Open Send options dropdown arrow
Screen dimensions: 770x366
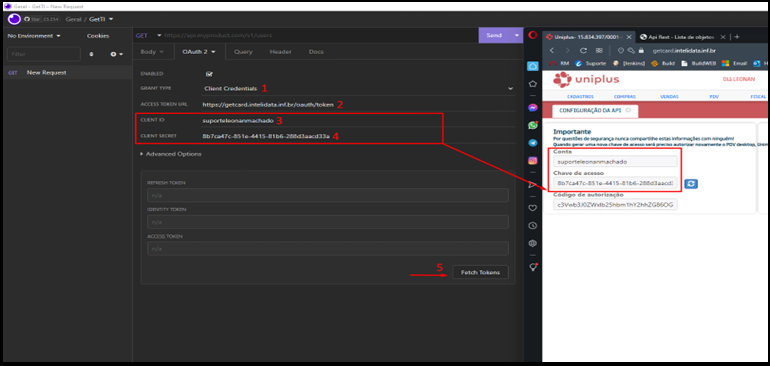[x=516, y=35]
